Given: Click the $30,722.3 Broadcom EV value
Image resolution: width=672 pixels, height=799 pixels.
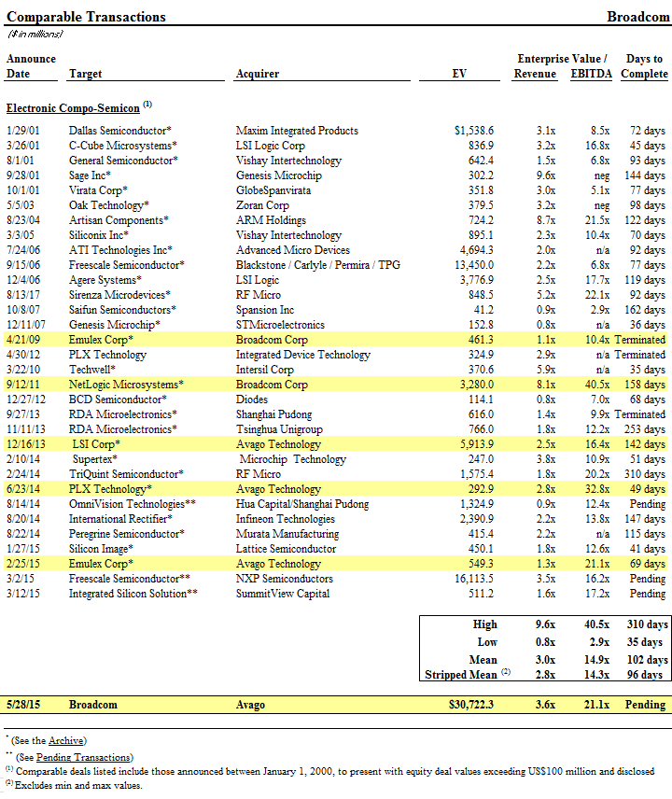Looking at the screenshot, I should pyautogui.click(x=471, y=705).
